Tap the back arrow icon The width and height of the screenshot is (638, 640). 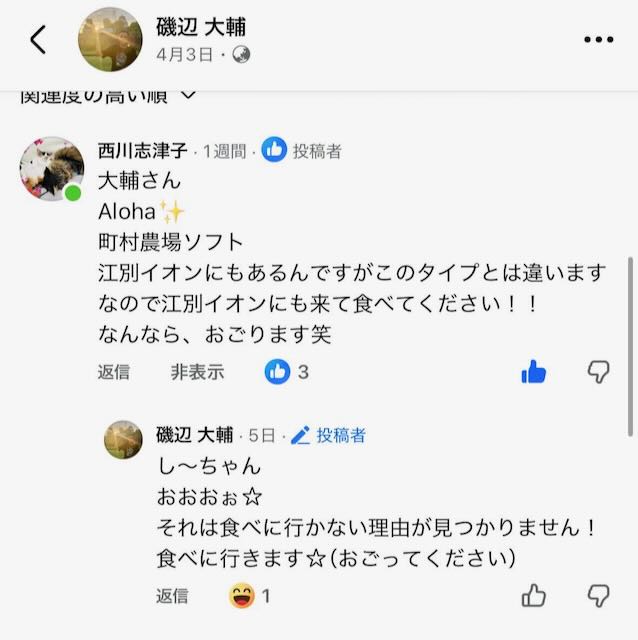pos(38,40)
